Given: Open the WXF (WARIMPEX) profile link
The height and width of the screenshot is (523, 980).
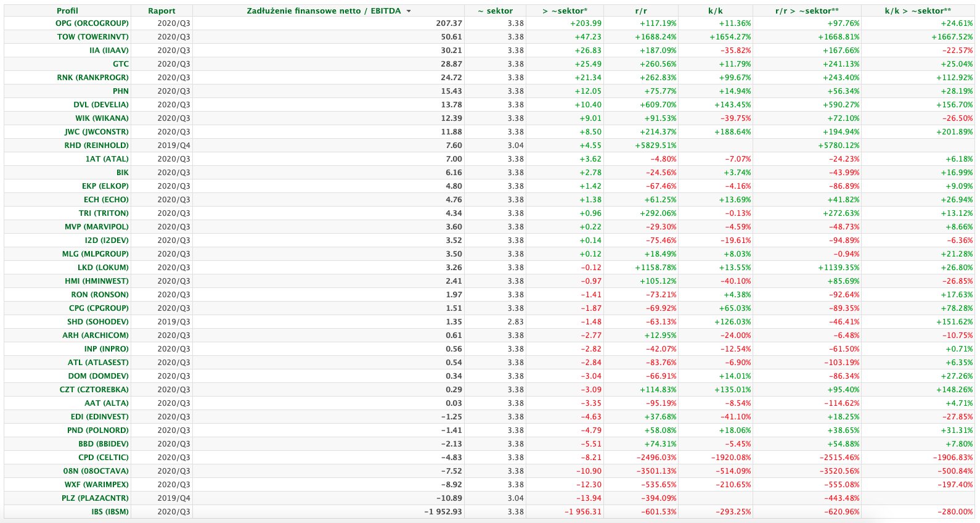Looking at the screenshot, I should [x=97, y=484].
